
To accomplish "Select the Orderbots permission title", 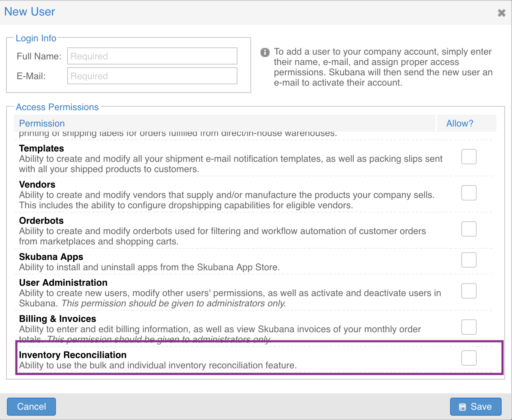I will click(x=41, y=221).
